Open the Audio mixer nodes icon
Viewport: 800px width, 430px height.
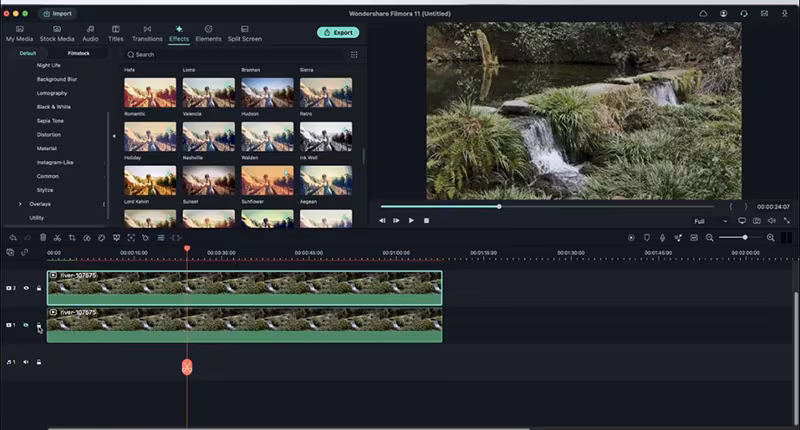click(678, 238)
